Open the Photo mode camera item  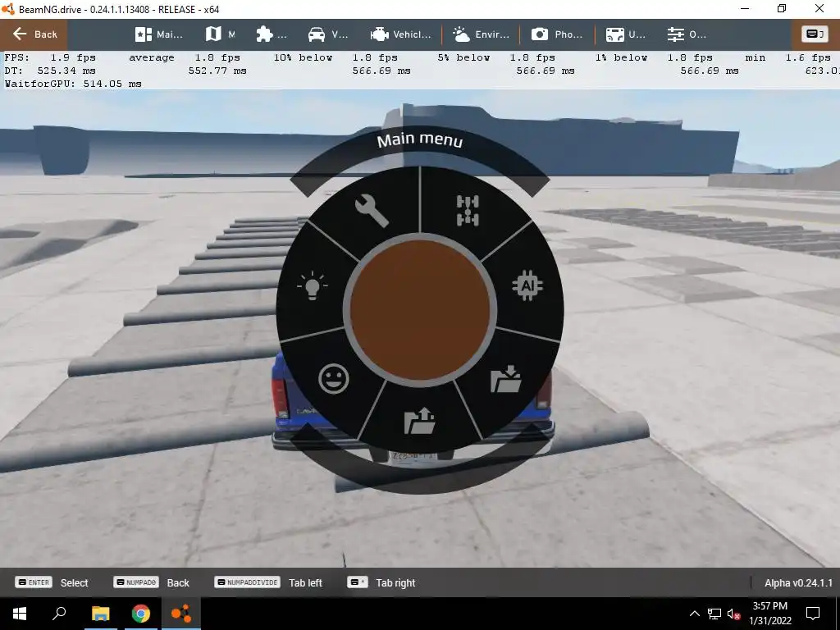pyautogui.click(x=557, y=34)
